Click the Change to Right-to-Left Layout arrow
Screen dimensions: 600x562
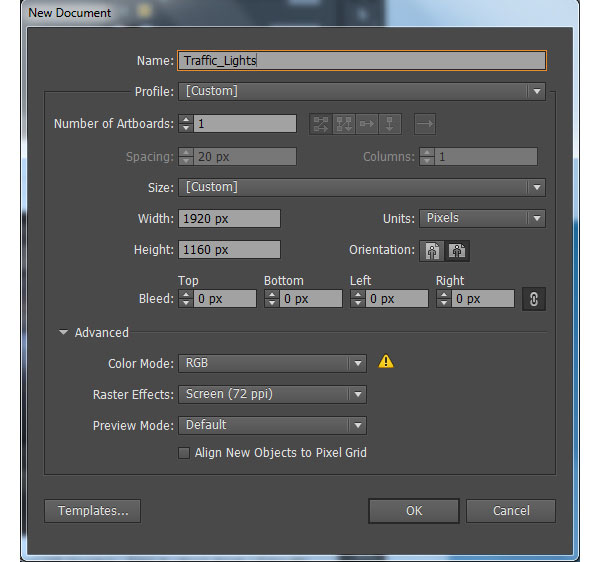point(425,124)
